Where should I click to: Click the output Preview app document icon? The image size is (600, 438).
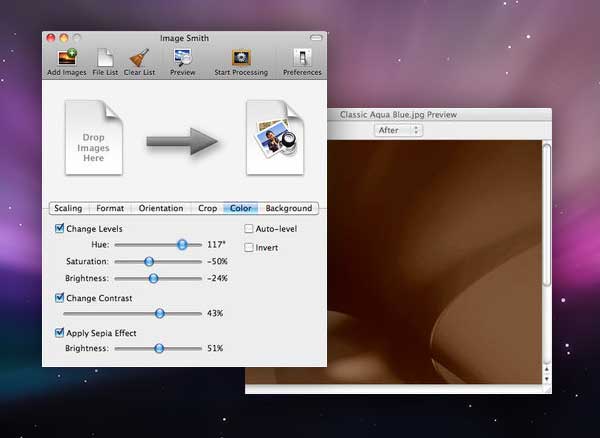click(275, 138)
